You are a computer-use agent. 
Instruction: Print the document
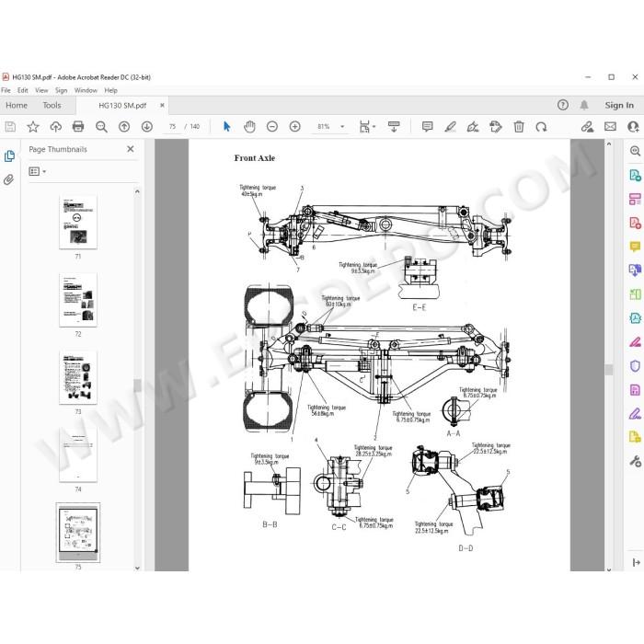(78, 127)
